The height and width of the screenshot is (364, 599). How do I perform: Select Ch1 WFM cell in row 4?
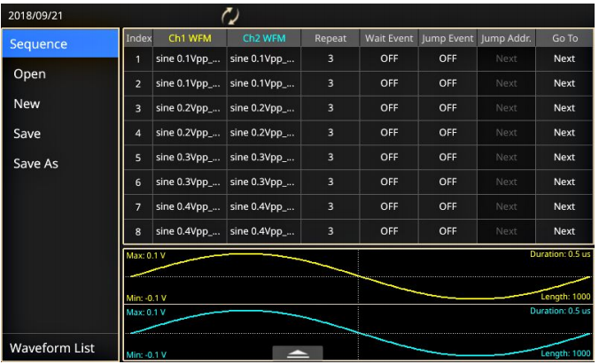[190, 133]
